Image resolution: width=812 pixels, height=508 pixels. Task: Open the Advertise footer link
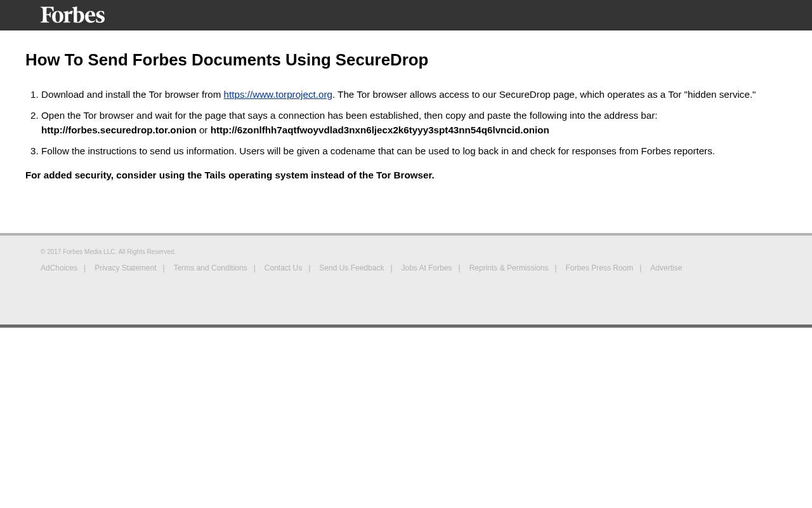(666, 268)
